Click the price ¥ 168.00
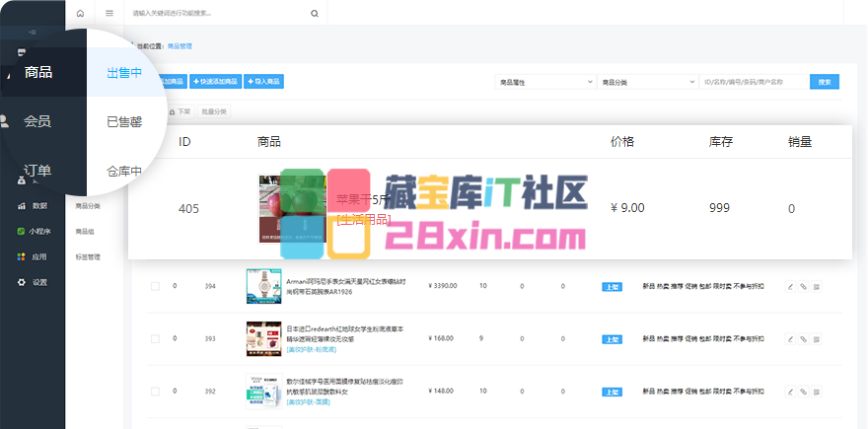Viewport: 868px width, 429px height. pos(441,338)
